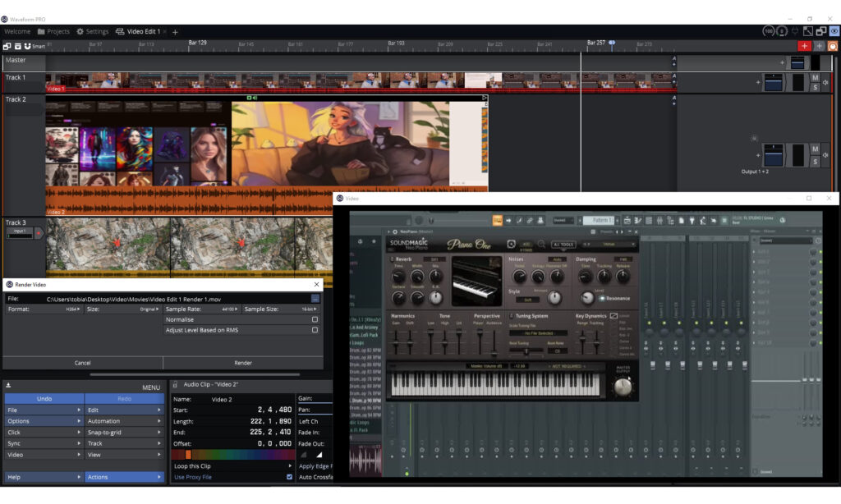Add a new tab with plus icon
Screen dimensions: 841x504
point(175,32)
